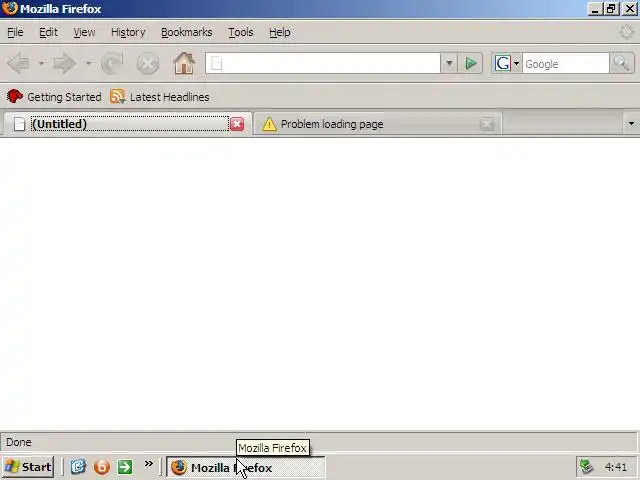Open the History menu
The width and height of the screenshot is (640, 480).
[x=128, y=32]
